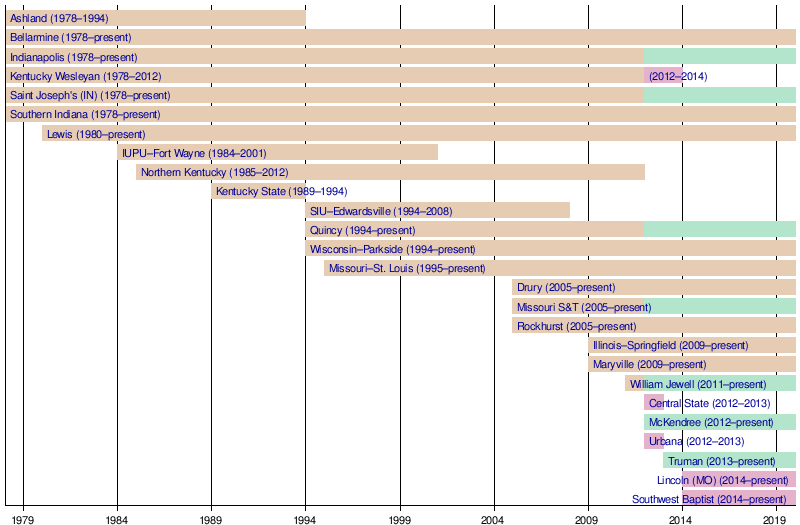Click the Ashland (1978–1994) link
This screenshot has width=800, height=525.
pyautogui.click(x=59, y=19)
